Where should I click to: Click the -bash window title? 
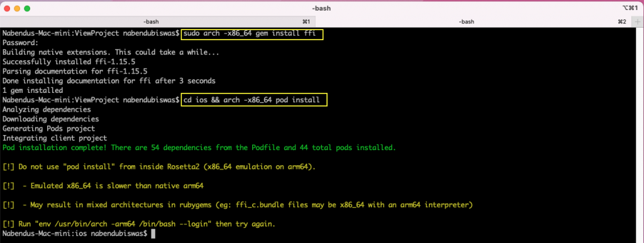(322, 8)
